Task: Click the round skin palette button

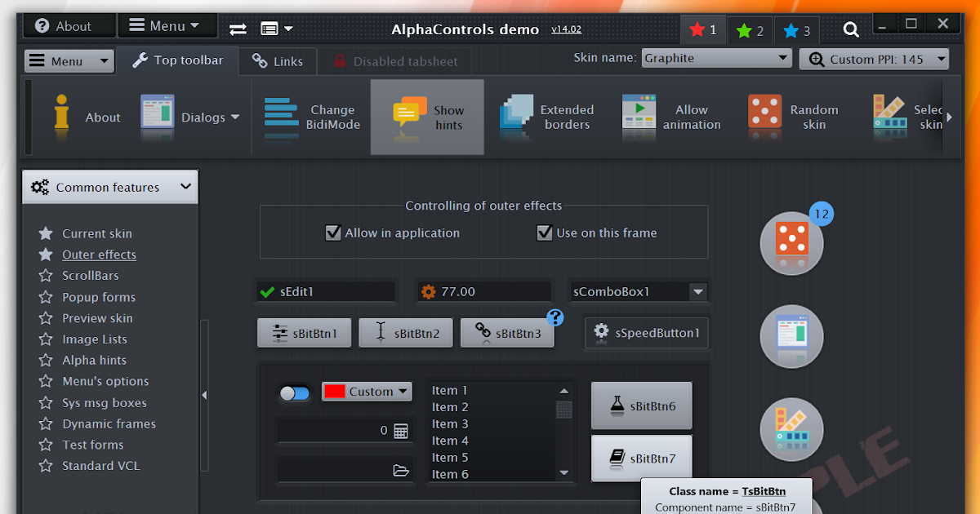Action: pyautogui.click(x=791, y=430)
